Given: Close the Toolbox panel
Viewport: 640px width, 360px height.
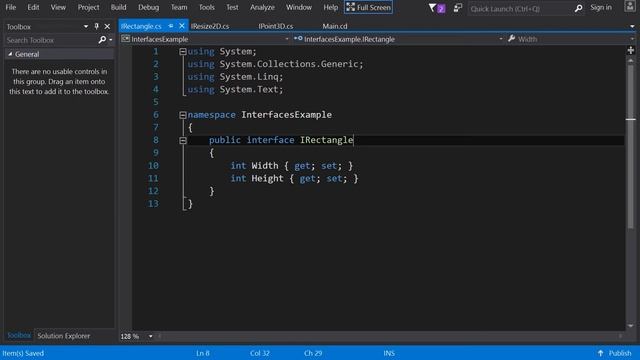Looking at the screenshot, I should click(107, 27).
